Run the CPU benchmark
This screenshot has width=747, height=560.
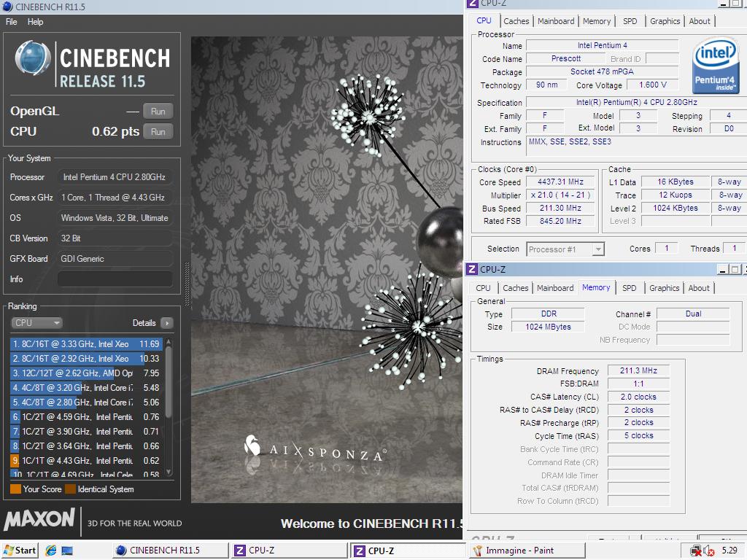click(158, 132)
